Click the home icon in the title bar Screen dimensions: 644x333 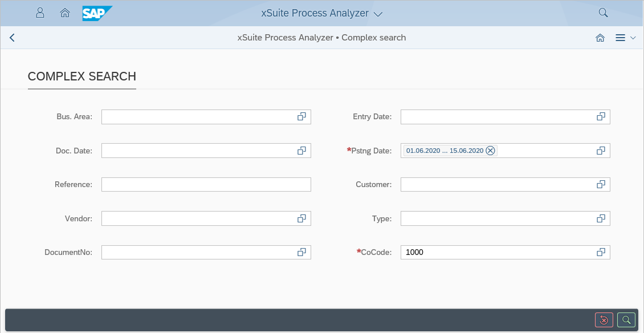pyautogui.click(x=600, y=38)
